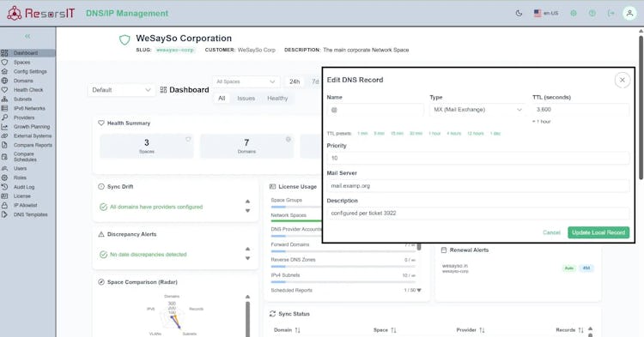Apply the 1 day TTL preset
The width and height of the screenshot is (644, 337).
tap(495, 134)
